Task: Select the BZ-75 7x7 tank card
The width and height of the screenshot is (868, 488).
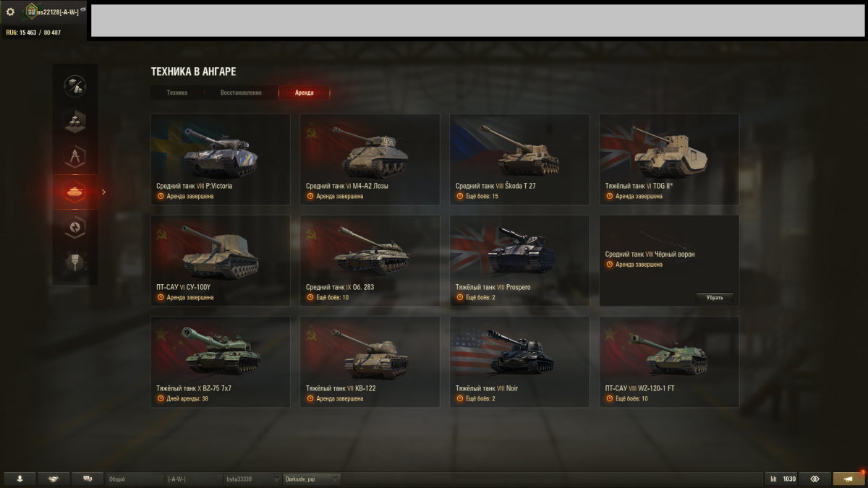Action: [x=220, y=361]
